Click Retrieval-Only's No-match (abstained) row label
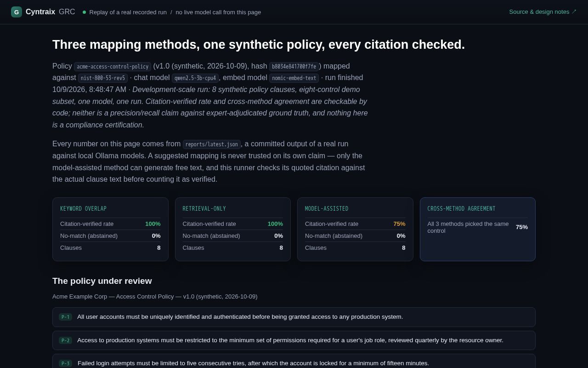 tap(211, 236)
